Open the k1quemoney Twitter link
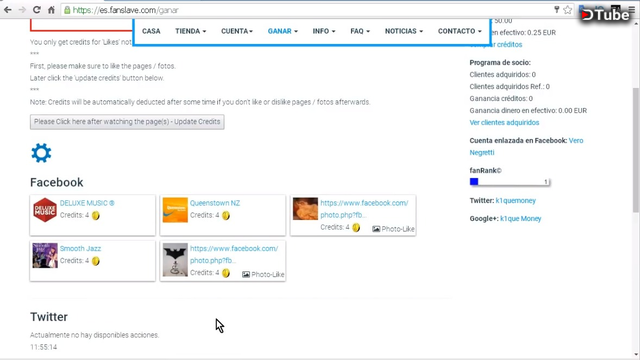Screen dimensions: 640x360 (x=516, y=200)
